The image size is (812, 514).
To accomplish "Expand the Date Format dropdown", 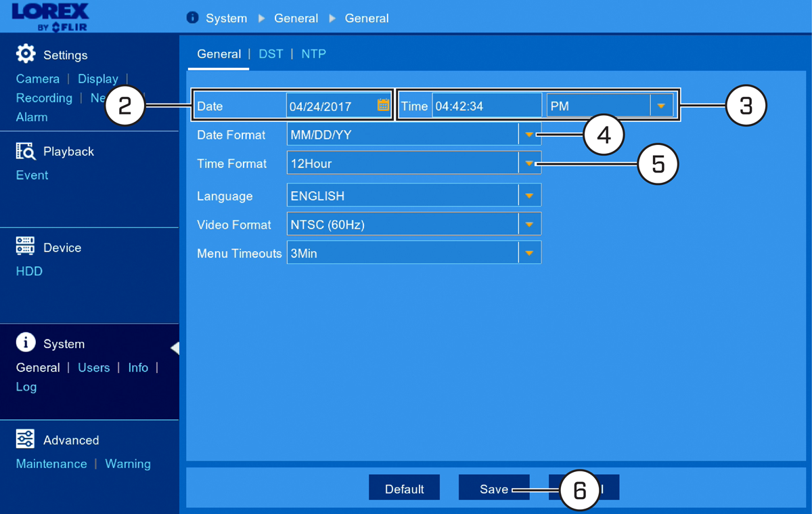I will click(x=529, y=135).
